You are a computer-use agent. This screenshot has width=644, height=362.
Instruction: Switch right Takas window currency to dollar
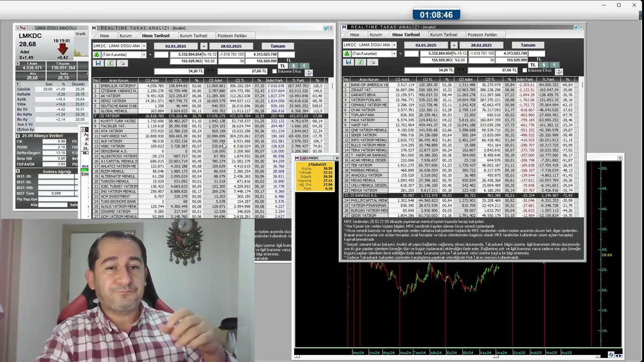544,65
